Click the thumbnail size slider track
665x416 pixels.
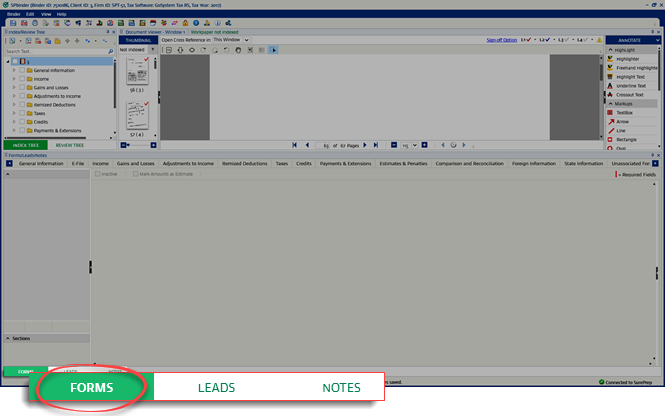coord(139,145)
